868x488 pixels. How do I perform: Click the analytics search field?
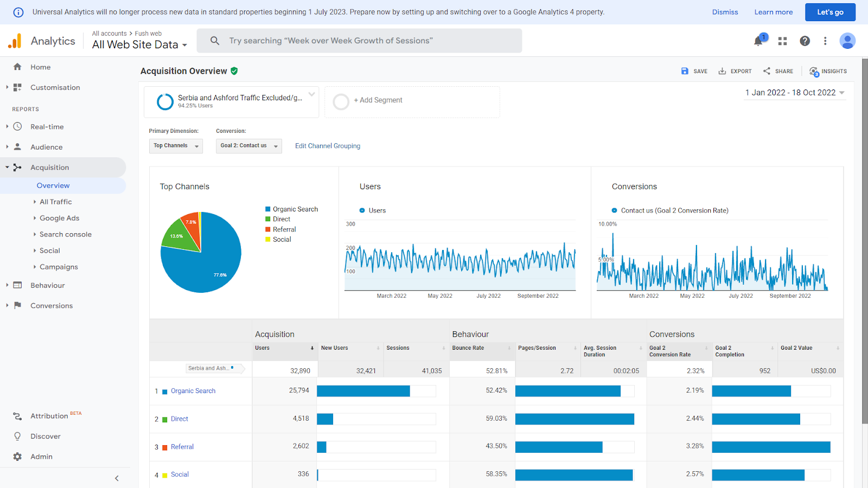tap(359, 41)
